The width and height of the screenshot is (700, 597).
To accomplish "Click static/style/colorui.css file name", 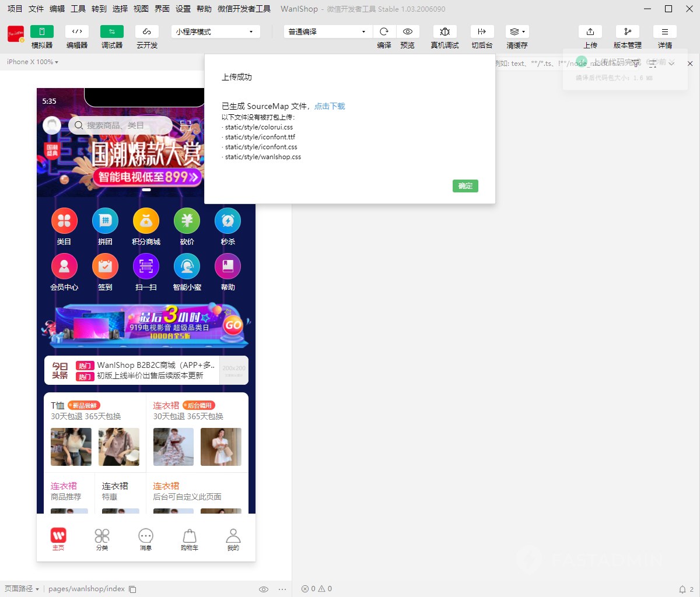I will click(x=259, y=127).
